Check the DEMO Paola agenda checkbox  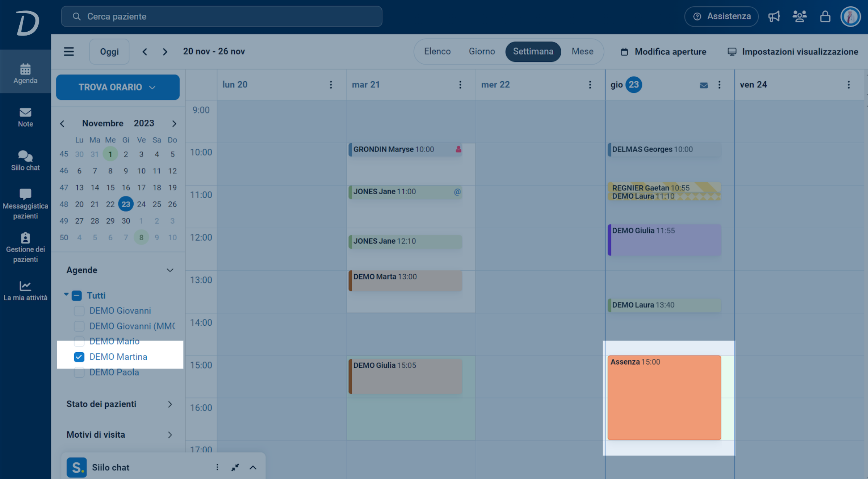click(79, 372)
